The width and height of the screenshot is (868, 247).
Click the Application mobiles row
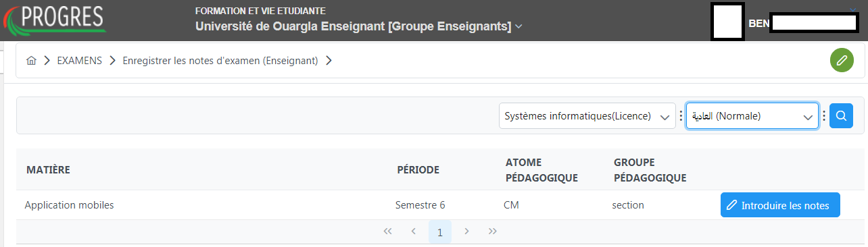coord(433,205)
